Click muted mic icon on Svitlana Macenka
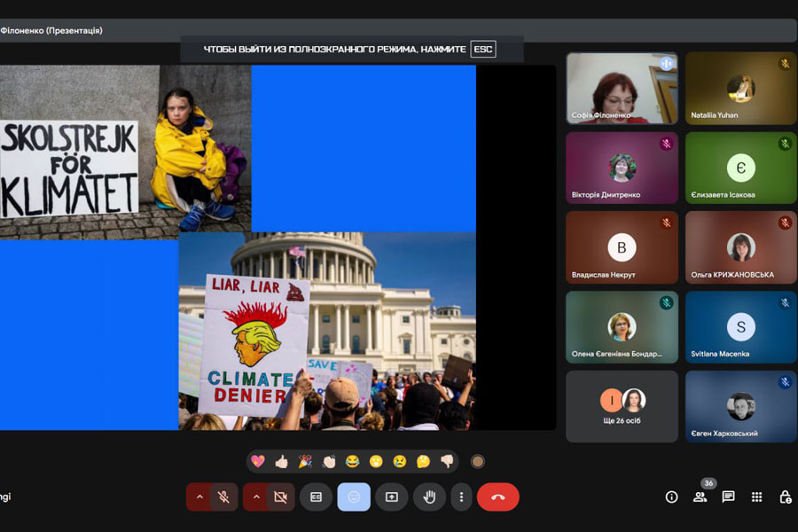The width and height of the screenshot is (798, 532). coord(786,303)
